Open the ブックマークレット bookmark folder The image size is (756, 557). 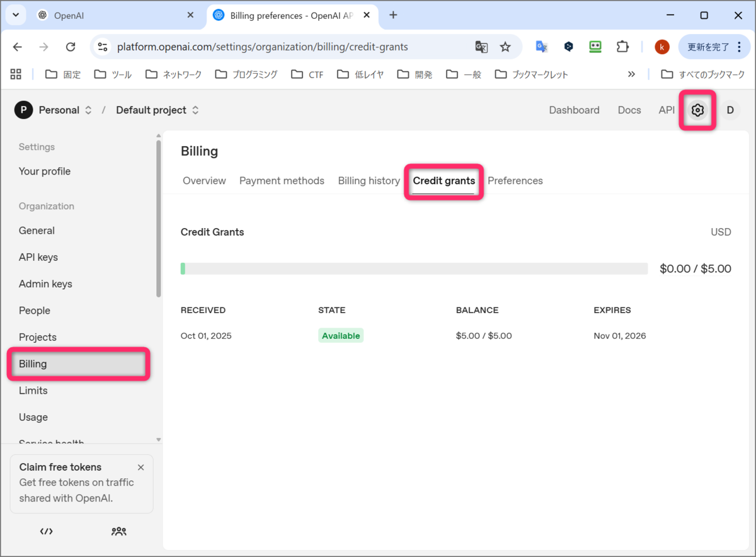[532, 74]
